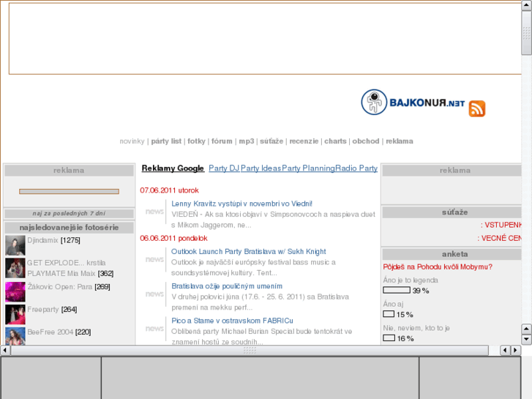Viewport: 532px width, 399px height.
Task: Vote Nie, neviem, kto to je
Action: (416, 328)
